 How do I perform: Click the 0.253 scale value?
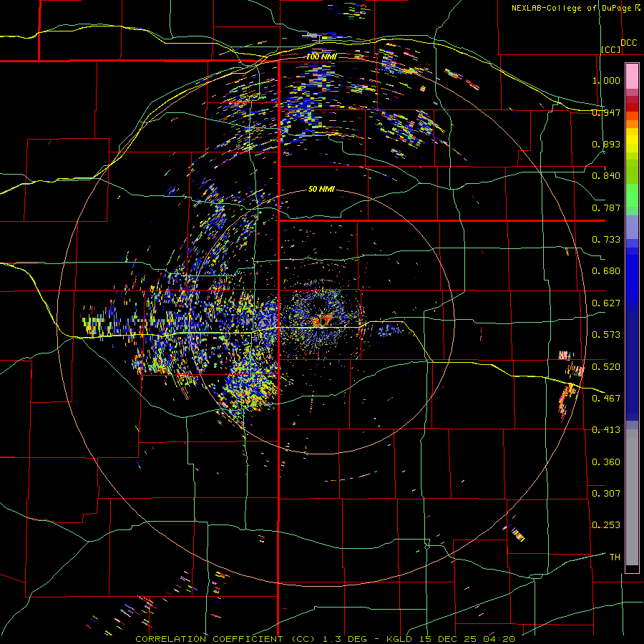click(606, 525)
